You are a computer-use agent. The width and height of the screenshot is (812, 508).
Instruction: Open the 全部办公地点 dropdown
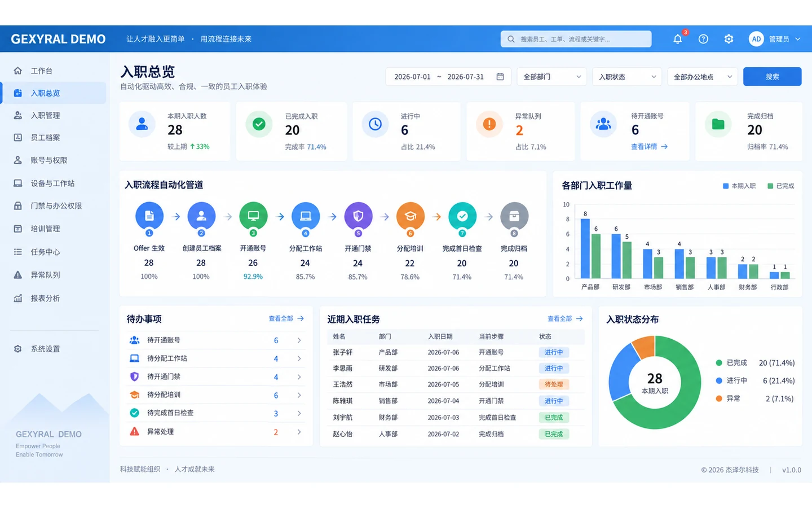coord(703,77)
